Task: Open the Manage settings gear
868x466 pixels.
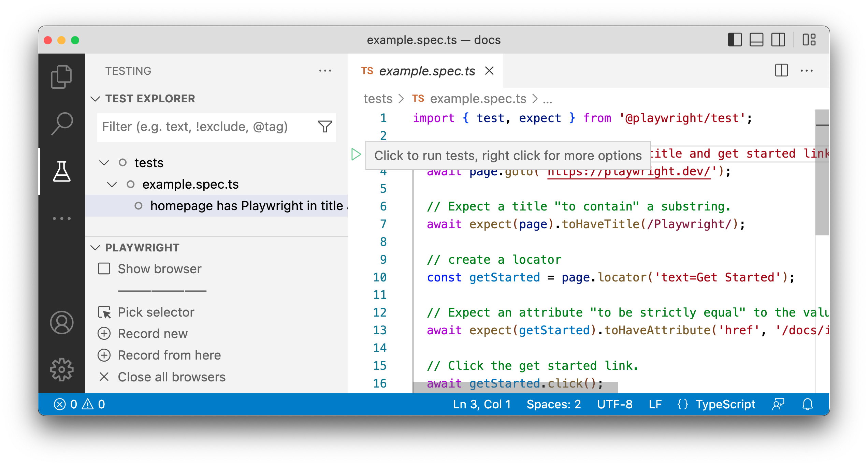Action: tap(62, 369)
